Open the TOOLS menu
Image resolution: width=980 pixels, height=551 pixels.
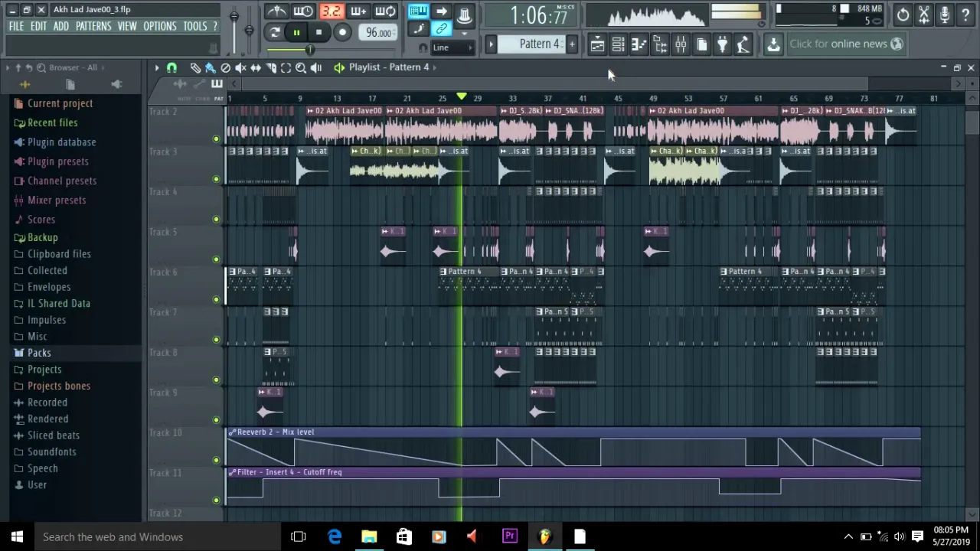[195, 26]
